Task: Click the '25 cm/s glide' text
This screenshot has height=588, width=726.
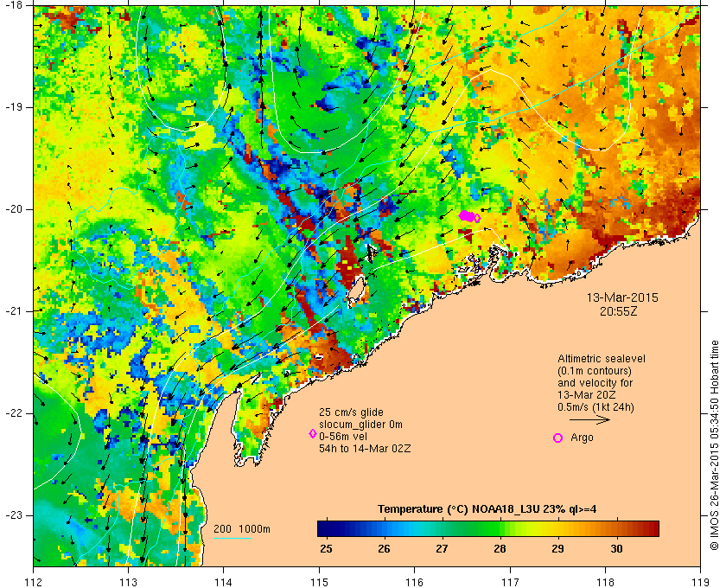Action: [x=351, y=412]
